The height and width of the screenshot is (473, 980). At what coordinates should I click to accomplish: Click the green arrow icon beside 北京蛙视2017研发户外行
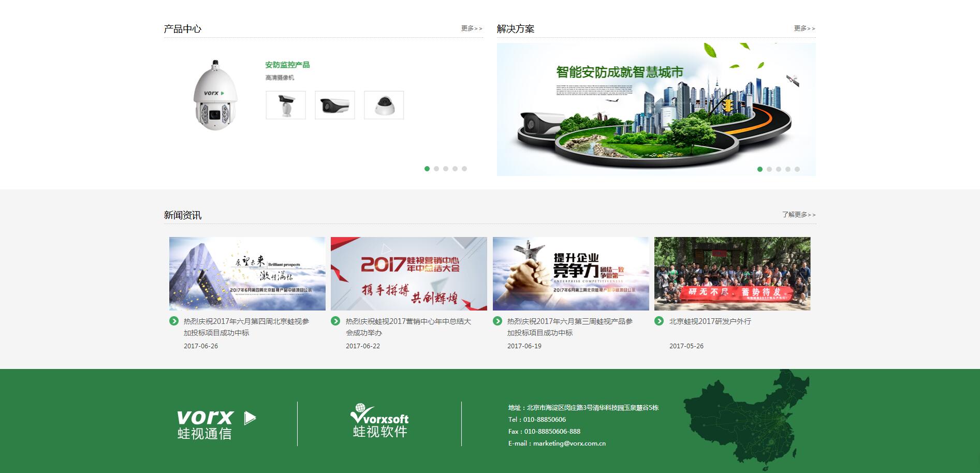coord(660,322)
